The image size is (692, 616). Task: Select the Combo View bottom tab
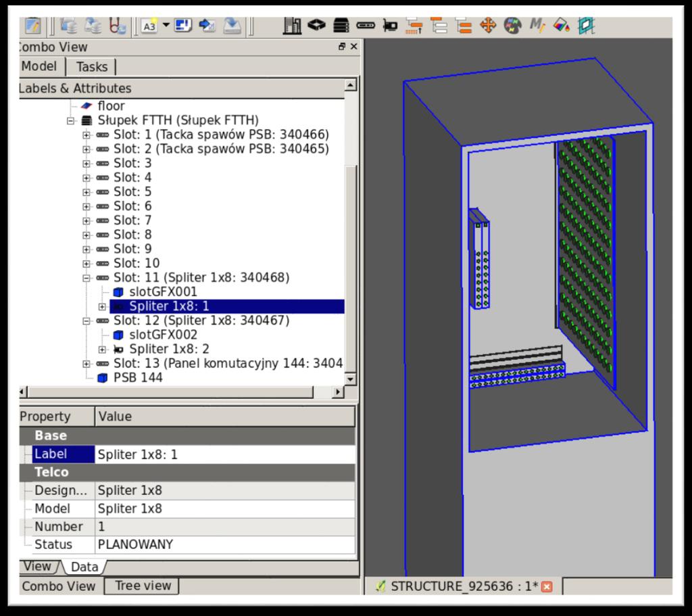[59, 586]
